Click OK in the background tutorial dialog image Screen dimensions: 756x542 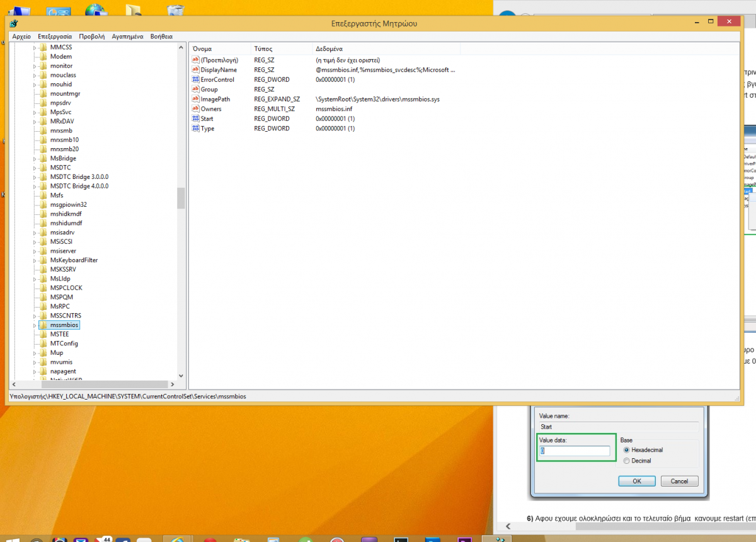(636, 481)
